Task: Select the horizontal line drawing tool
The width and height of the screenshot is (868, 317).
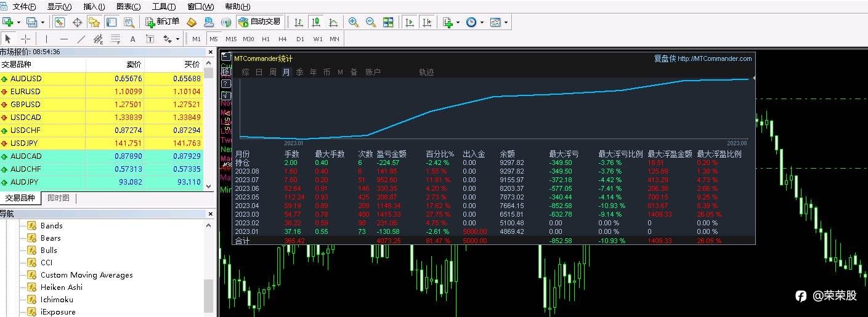Action: tap(64, 39)
